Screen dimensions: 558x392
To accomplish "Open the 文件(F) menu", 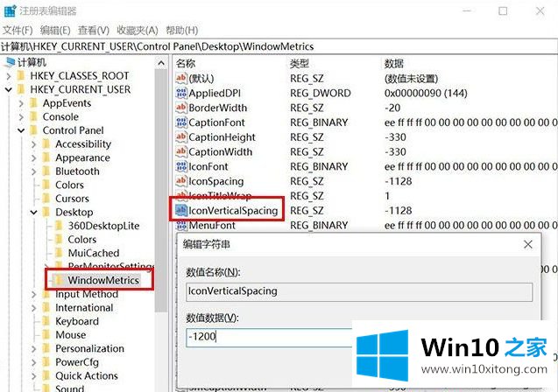I will 18,29.
